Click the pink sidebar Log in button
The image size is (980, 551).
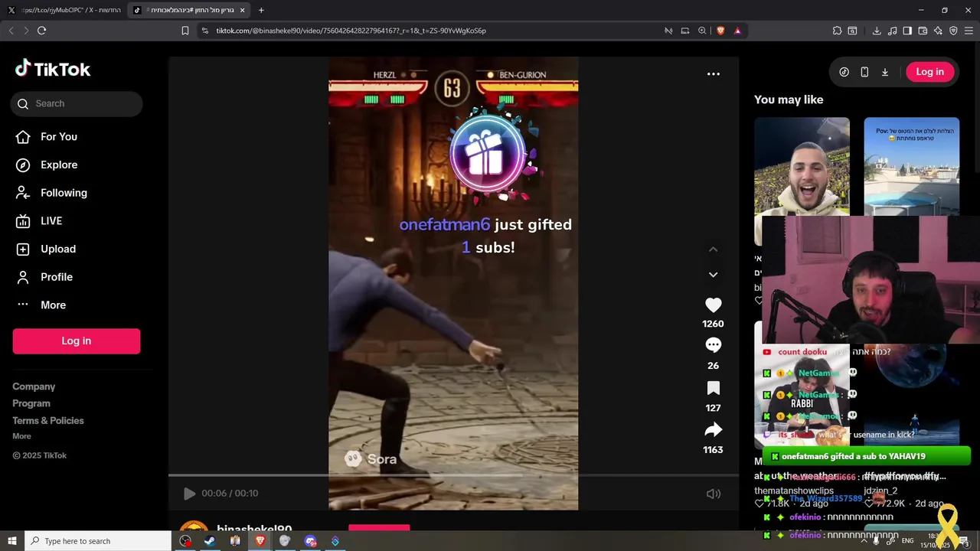tap(77, 341)
